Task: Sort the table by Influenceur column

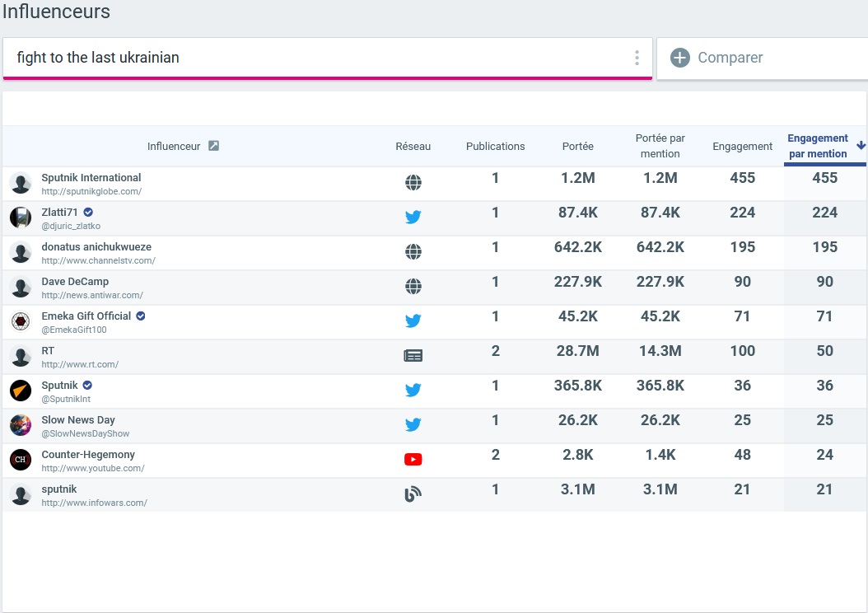Action: coord(173,146)
